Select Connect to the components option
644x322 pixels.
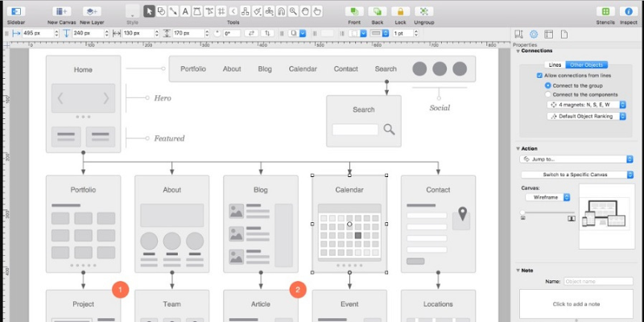(548, 94)
